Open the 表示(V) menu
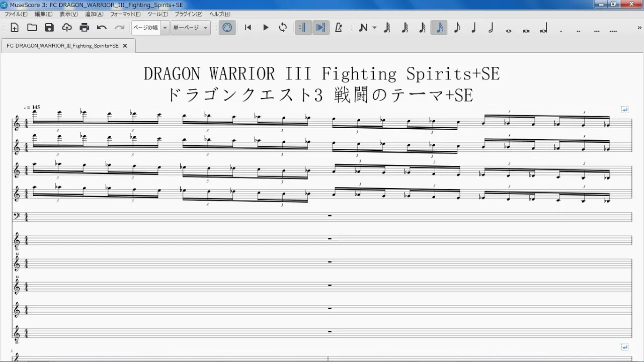The height and width of the screenshot is (362, 644). pos(68,14)
